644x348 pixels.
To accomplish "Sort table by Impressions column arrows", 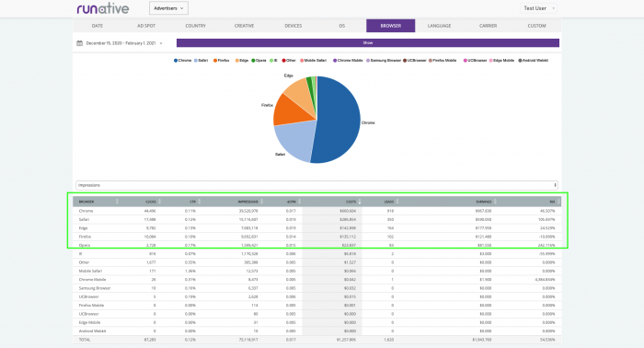I will tap(261, 202).
